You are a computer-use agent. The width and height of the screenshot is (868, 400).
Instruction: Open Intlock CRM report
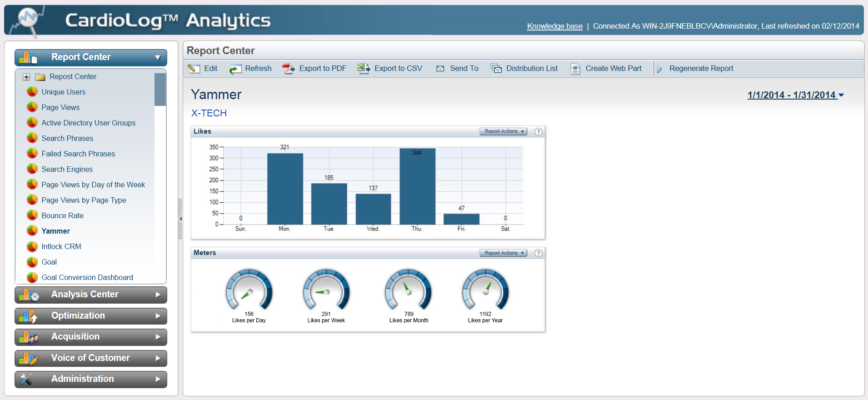(61, 246)
